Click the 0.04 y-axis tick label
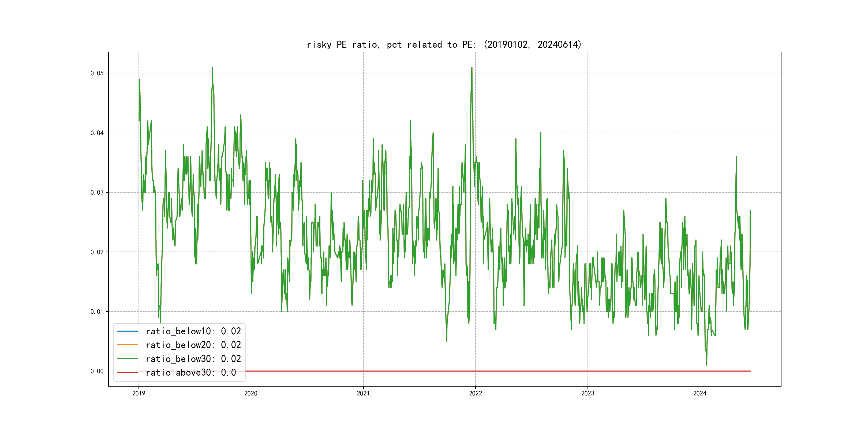Screen dimensions: 868x434 click(97, 133)
